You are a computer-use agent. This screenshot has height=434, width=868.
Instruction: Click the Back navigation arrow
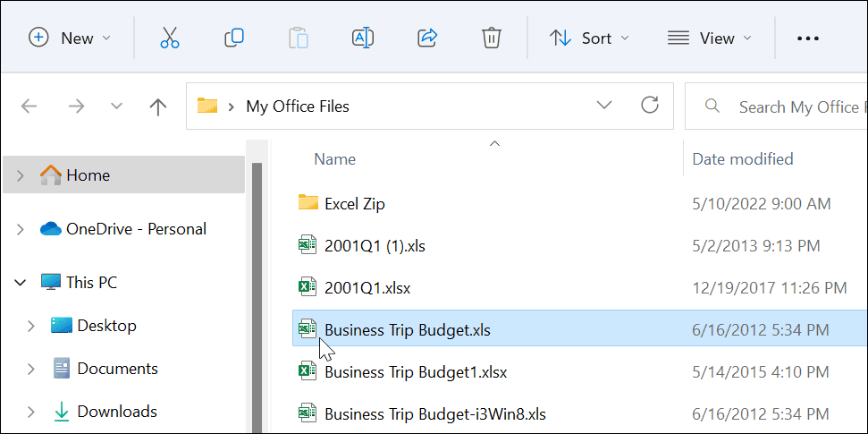tap(29, 107)
